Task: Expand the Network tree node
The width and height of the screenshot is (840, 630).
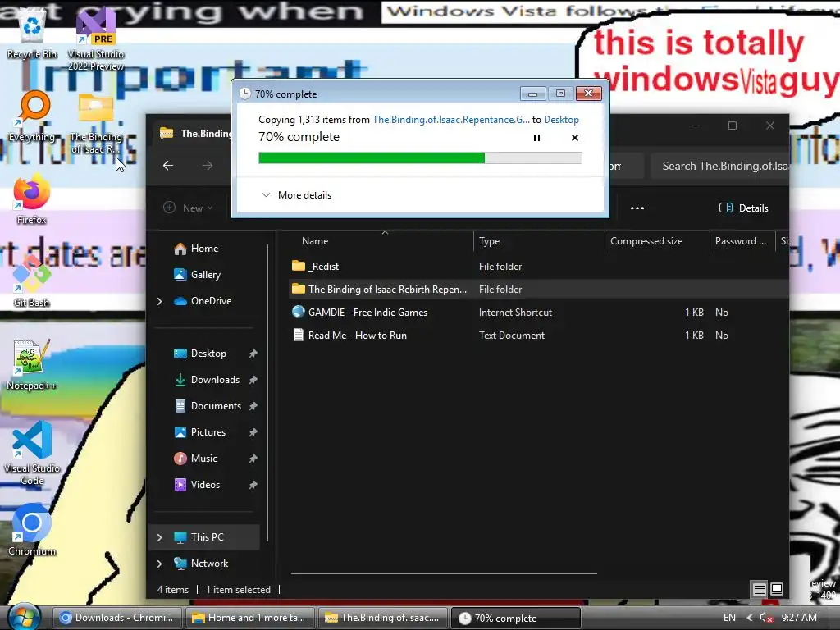Action: coord(160,564)
